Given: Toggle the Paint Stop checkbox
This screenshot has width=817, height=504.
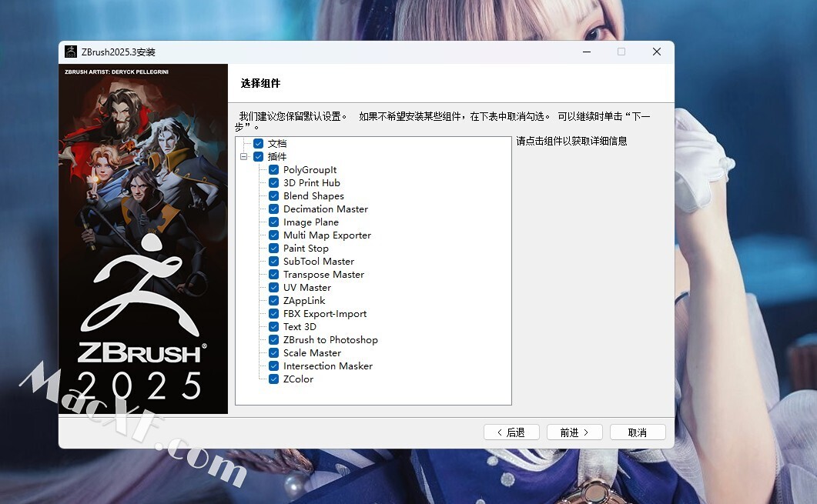Looking at the screenshot, I should click(273, 249).
